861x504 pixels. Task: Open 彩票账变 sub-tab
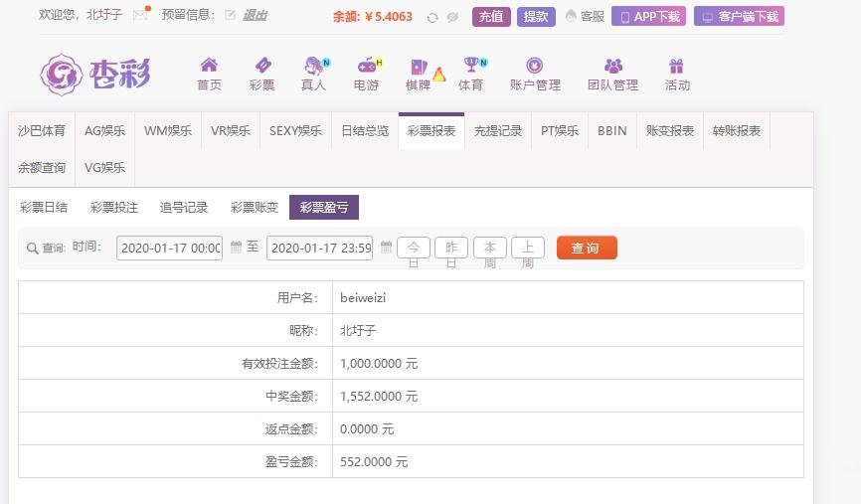click(x=255, y=207)
